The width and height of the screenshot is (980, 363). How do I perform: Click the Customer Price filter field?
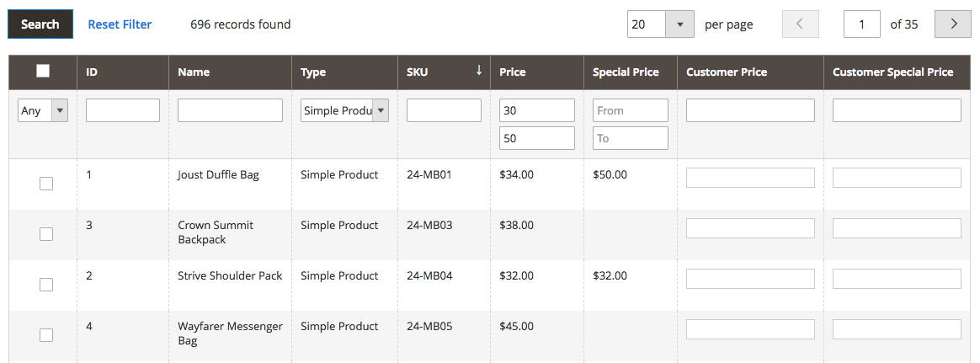pyautogui.click(x=750, y=110)
